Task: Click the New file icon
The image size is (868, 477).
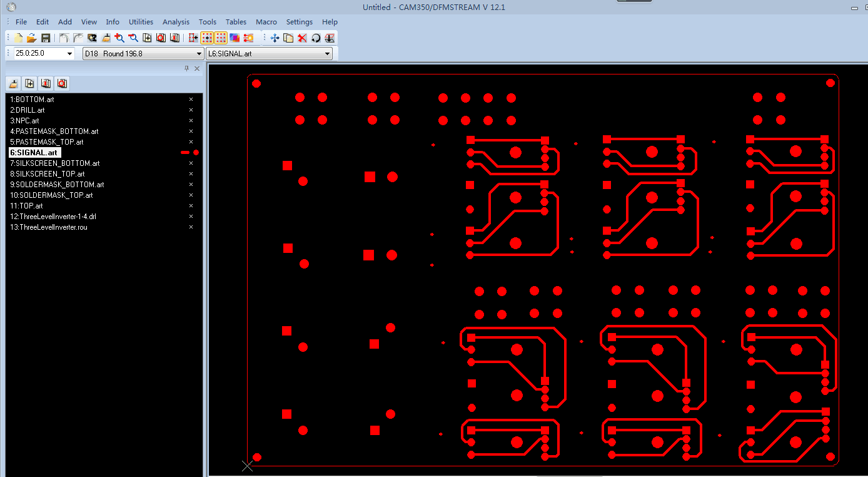Action: (18, 38)
